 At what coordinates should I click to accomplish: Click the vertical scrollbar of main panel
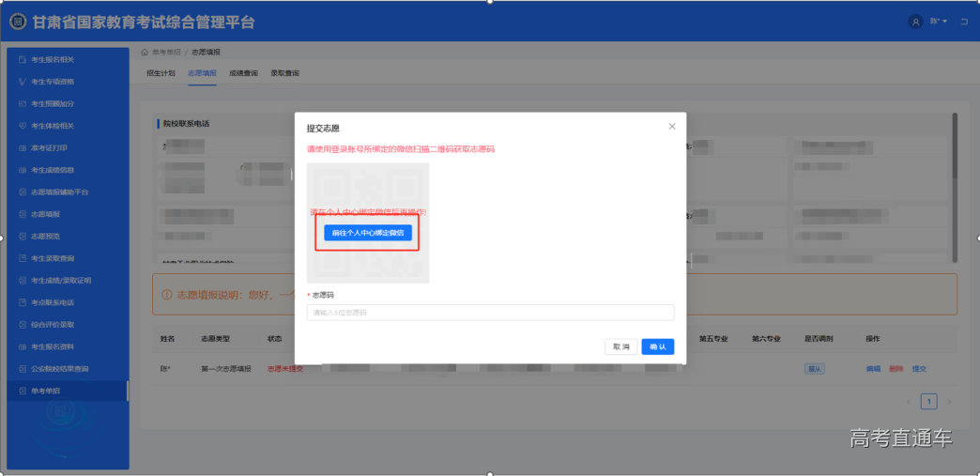(x=955, y=169)
